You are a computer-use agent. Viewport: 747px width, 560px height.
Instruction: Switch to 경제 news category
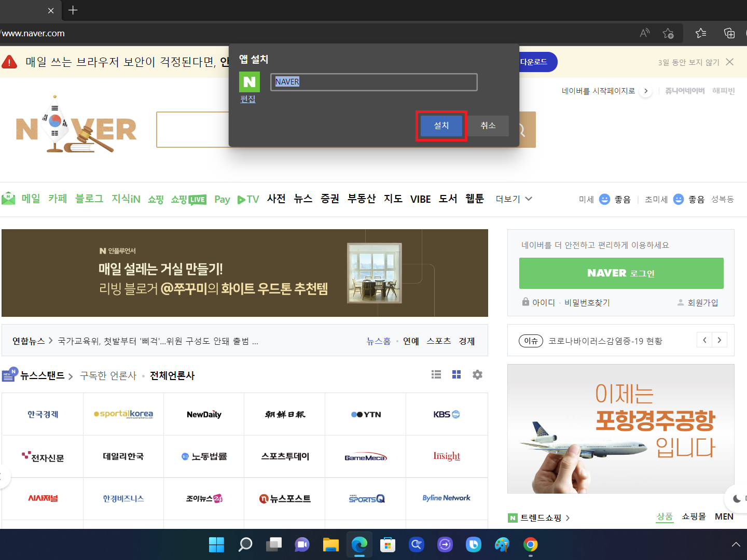tap(467, 341)
